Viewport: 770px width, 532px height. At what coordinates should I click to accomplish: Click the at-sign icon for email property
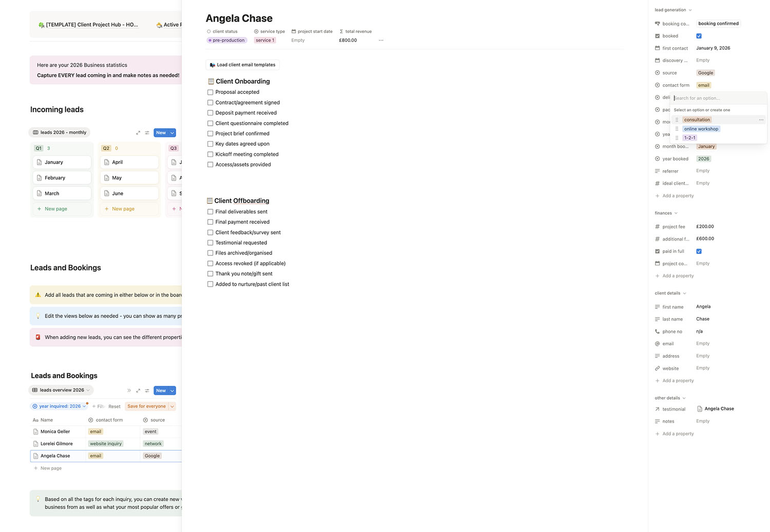click(658, 344)
